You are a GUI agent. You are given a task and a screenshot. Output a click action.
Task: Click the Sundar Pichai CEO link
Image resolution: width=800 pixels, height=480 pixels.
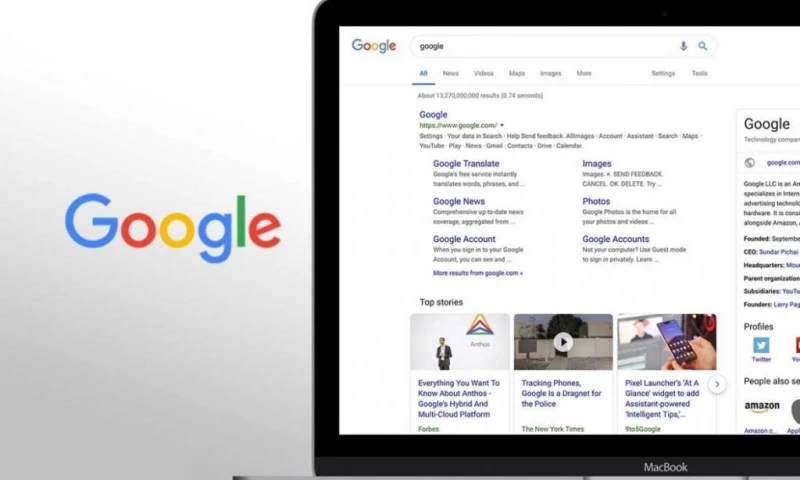(778, 252)
